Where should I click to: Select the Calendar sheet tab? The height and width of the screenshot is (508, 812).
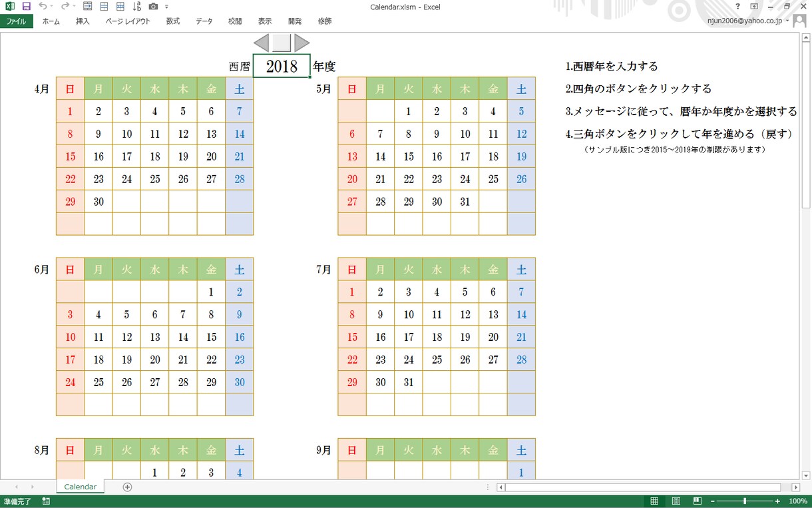coord(80,487)
